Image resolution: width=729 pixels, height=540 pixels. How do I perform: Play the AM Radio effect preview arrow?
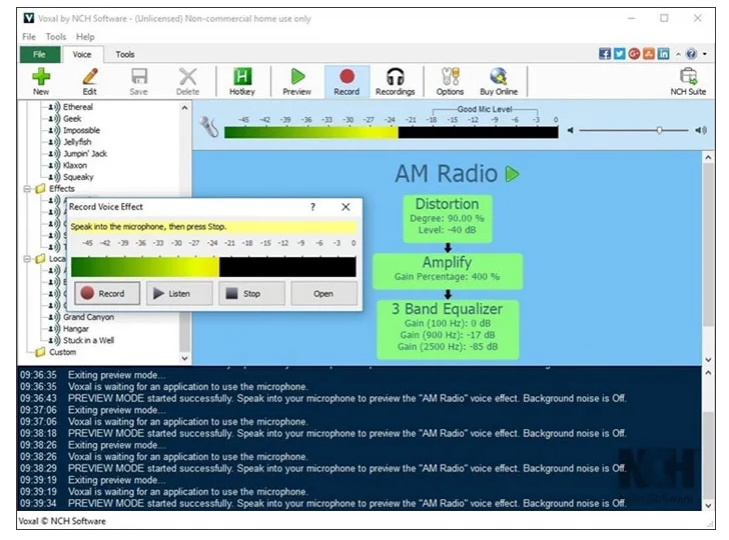click(513, 174)
